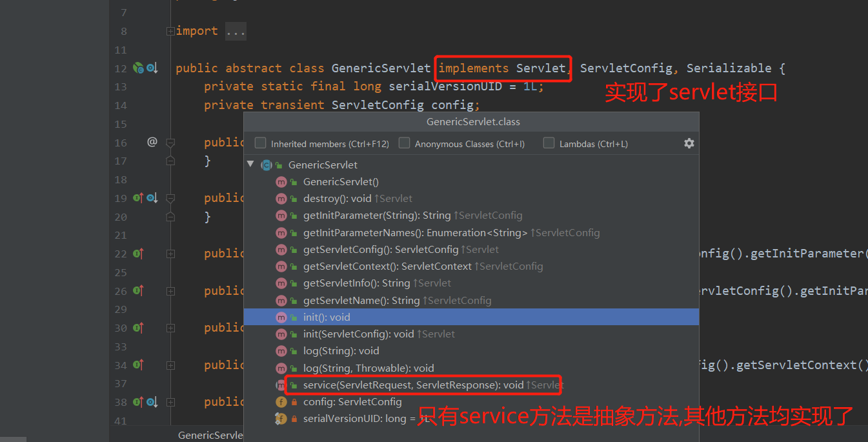Viewport: 868px width, 442px height.
Task: Click the implements gutter marker on line 34
Action: click(x=138, y=365)
